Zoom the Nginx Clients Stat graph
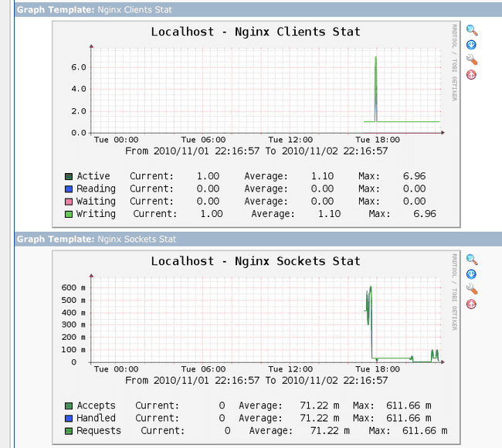This screenshot has width=502, height=448. (x=471, y=31)
